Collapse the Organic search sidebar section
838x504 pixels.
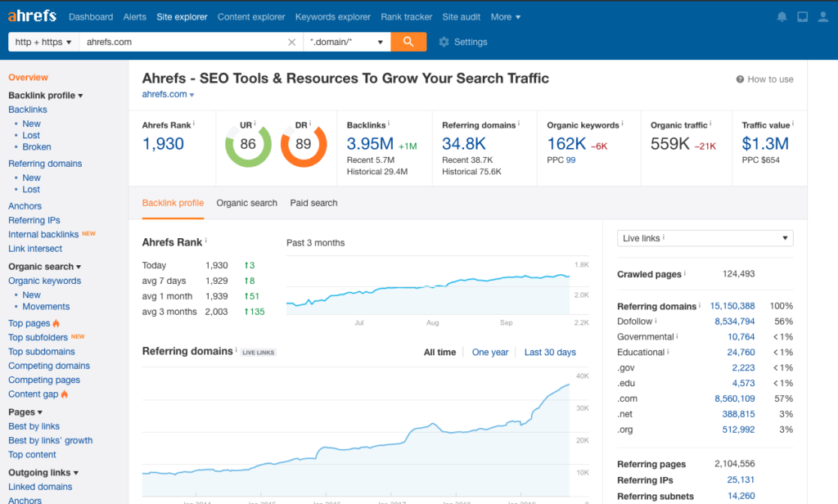click(x=44, y=267)
